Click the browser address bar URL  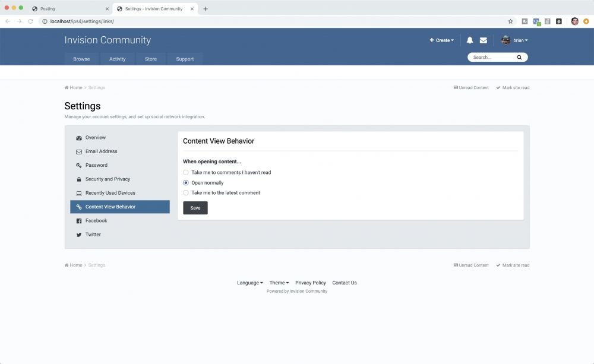tap(82, 21)
